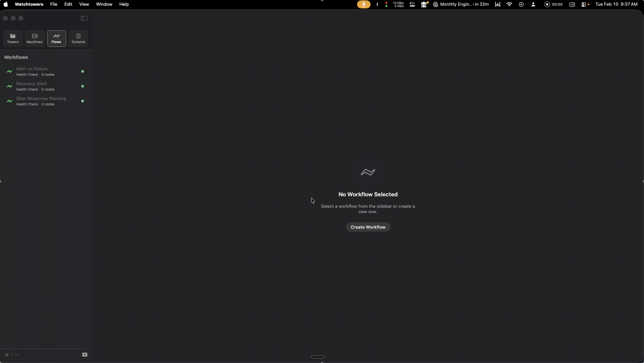
Task: Open the Machines panel
Action: pos(34,38)
